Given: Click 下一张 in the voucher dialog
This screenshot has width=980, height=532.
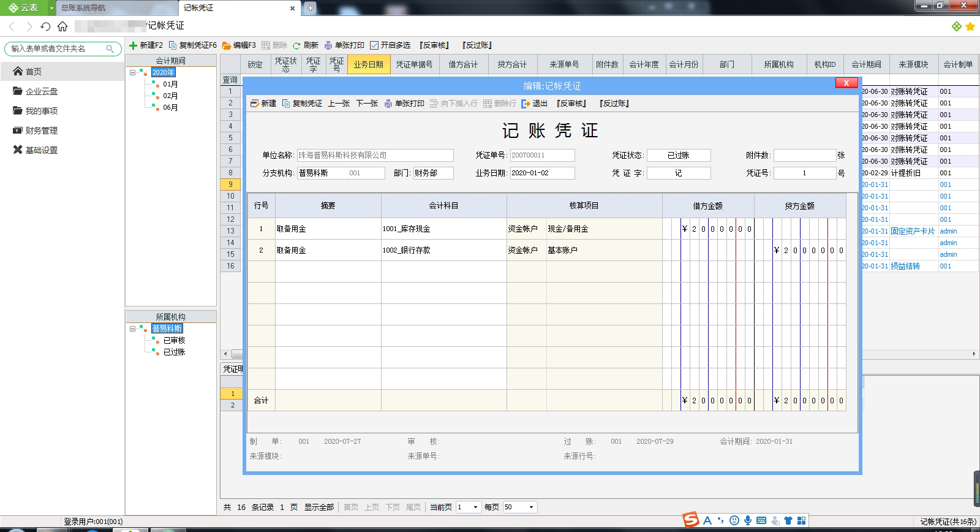Looking at the screenshot, I should pyautogui.click(x=367, y=104).
